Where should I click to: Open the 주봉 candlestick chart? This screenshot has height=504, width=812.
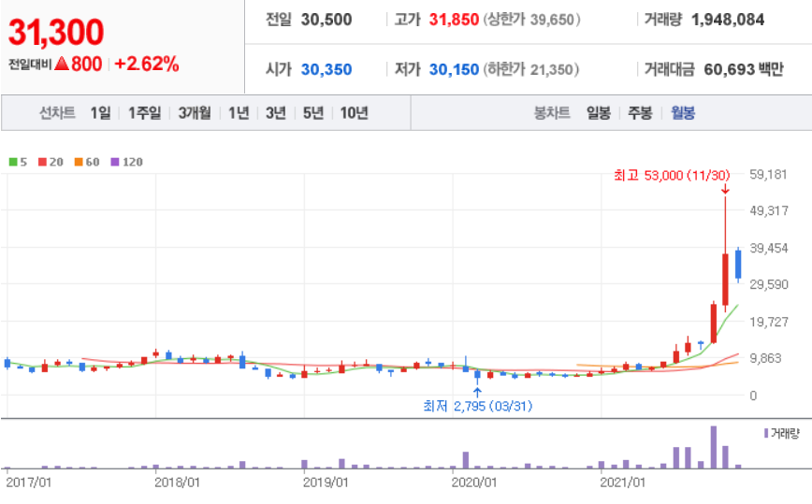[640, 113]
